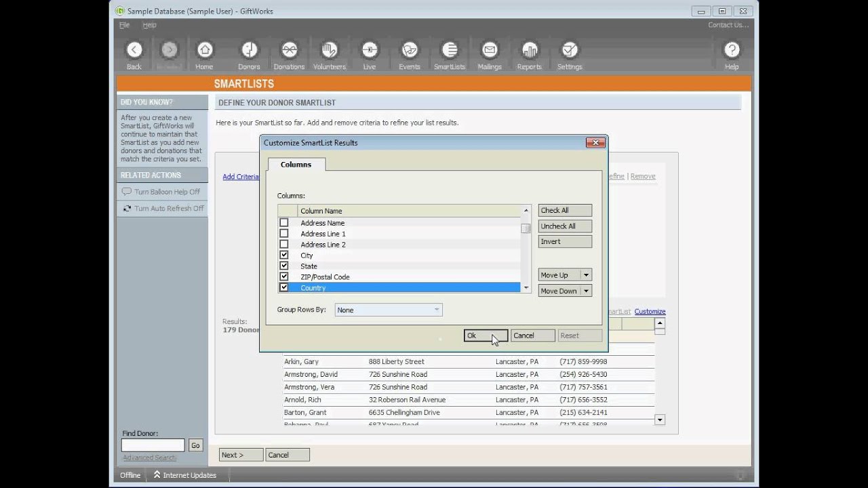Uncheck the State column checkbox
Screen dimensions: 868x488
click(284, 266)
